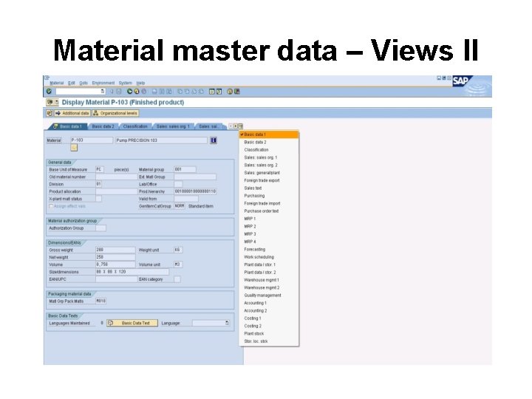Open the Goto menu

83,83
